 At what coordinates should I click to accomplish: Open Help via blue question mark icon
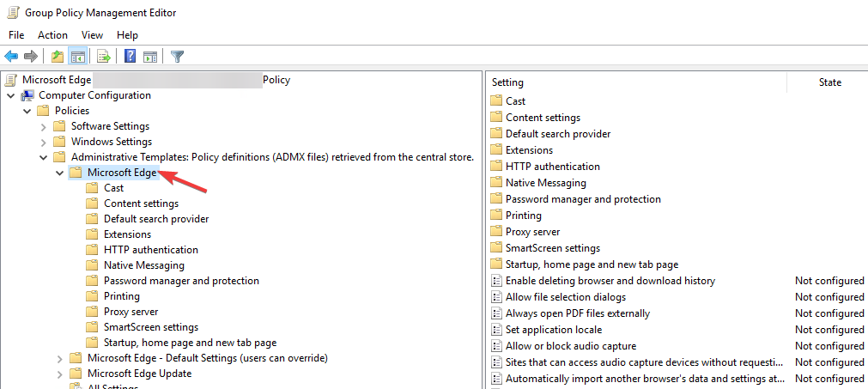pyautogui.click(x=131, y=57)
